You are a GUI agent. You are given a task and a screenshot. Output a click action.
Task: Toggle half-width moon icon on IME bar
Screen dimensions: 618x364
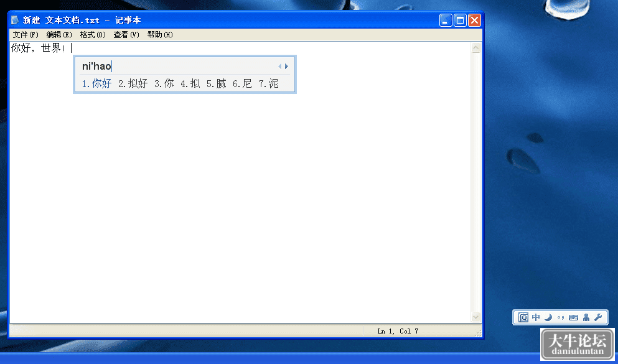click(x=548, y=317)
